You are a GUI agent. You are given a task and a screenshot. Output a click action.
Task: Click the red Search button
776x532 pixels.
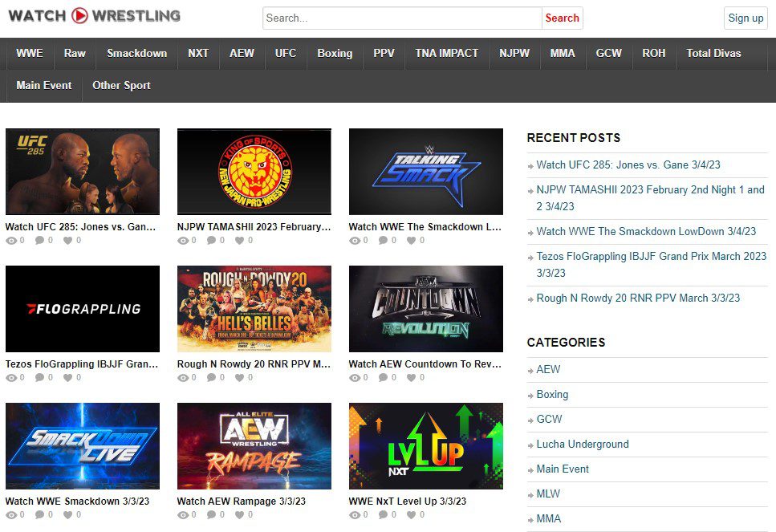pyautogui.click(x=563, y=18)
